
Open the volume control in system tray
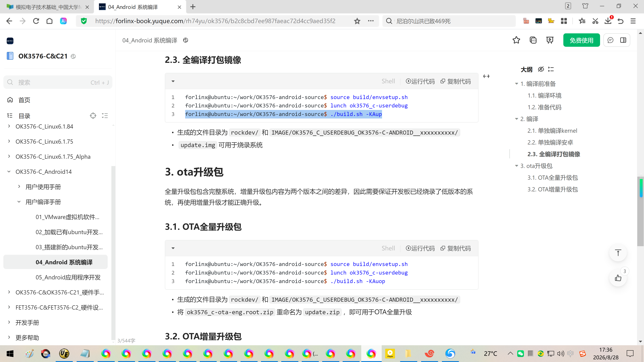561,353
